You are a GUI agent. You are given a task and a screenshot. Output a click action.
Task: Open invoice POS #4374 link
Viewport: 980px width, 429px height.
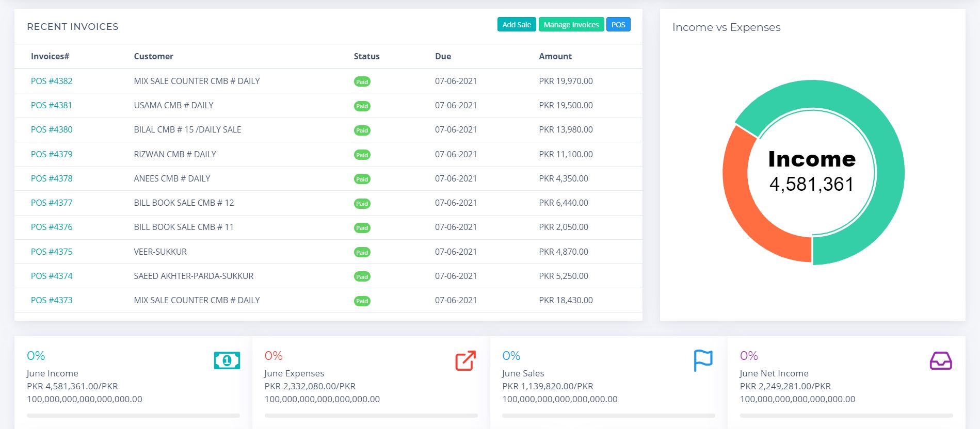[x=52, y=276]
